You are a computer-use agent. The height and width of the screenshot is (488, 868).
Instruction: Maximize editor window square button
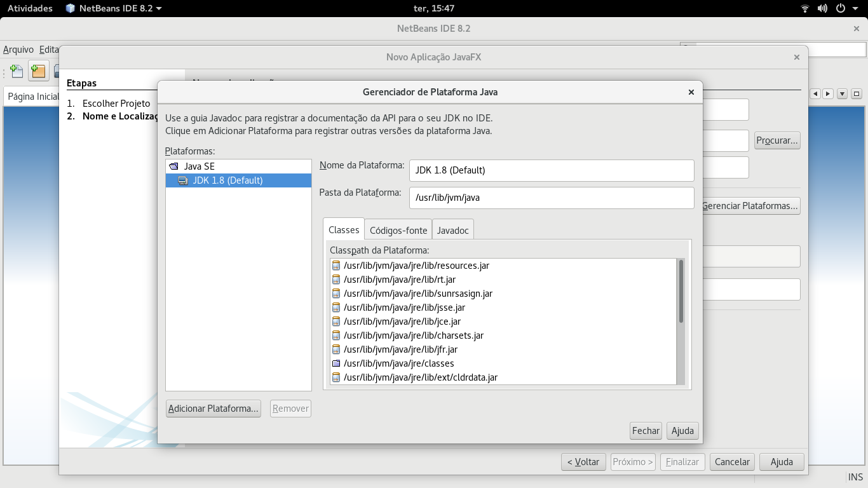coord(857,94)
